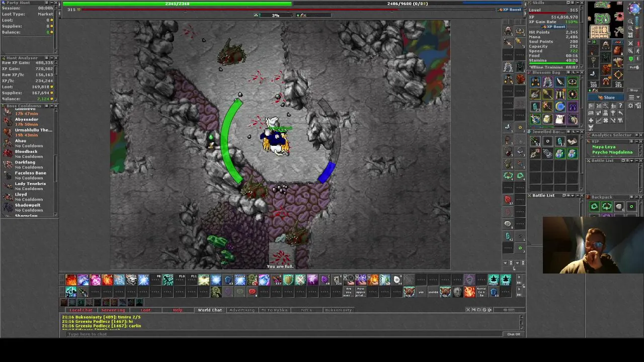Image resolution: width=644 pixels, height=362 pixels.
Task: Switch to the World Chat tab
Action: (x=210, y=310)
